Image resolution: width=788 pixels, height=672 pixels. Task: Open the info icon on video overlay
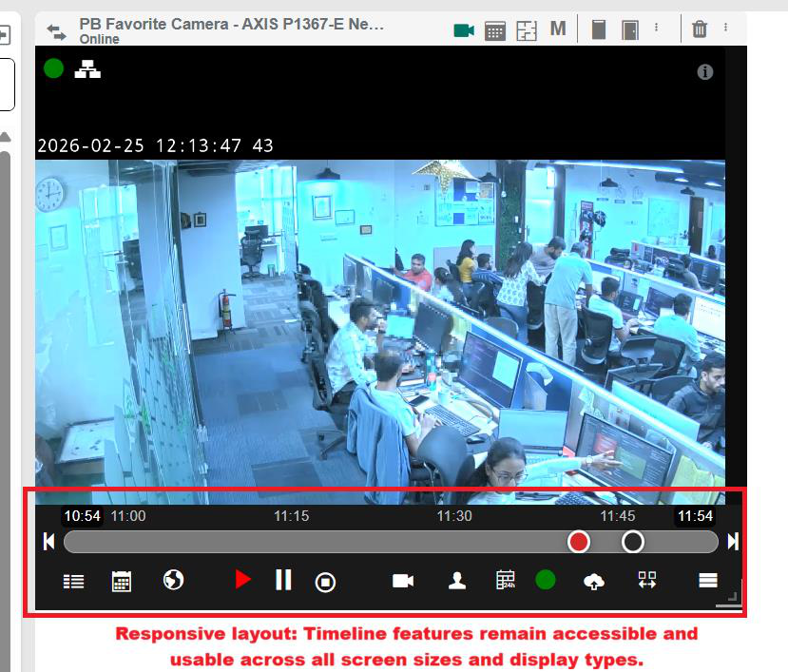click(x=705, y=72)
